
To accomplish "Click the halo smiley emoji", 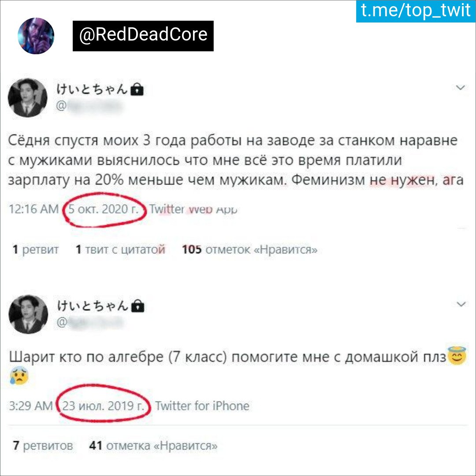I will [x=457, y=356].
